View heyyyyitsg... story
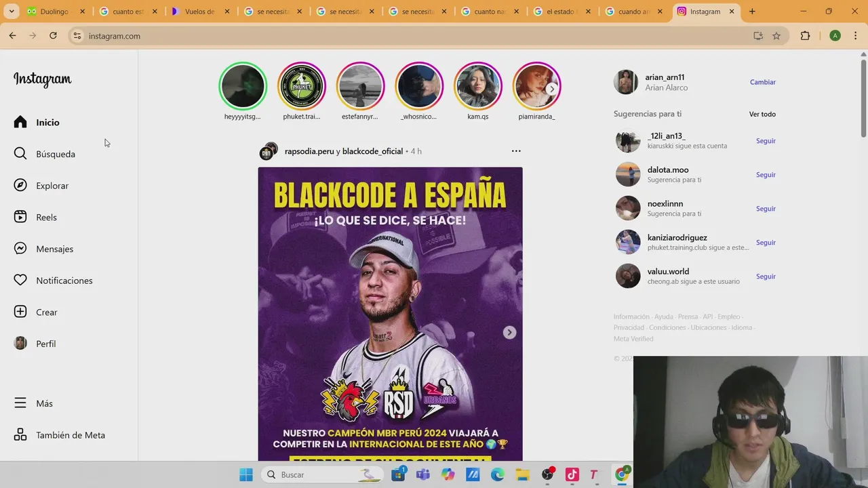 click(243, 86)
